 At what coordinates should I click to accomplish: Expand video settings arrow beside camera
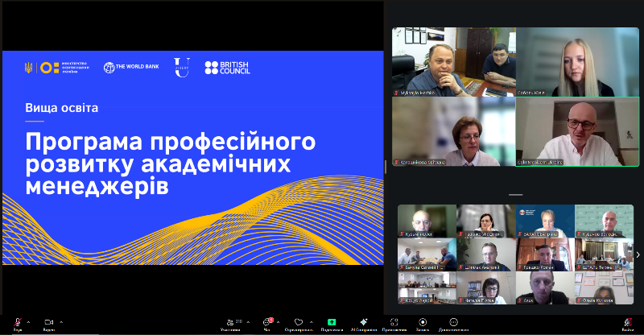pyautogui.click(x=61, y=321)
